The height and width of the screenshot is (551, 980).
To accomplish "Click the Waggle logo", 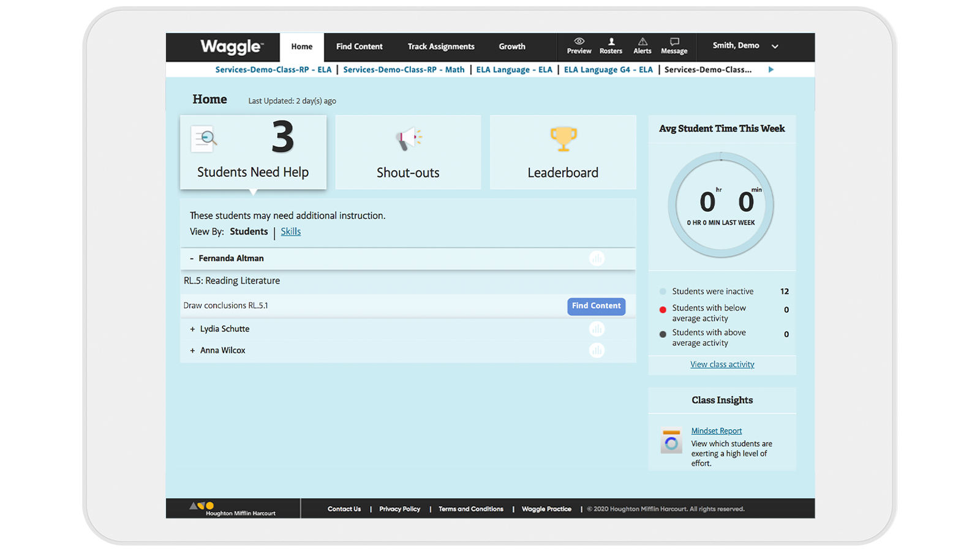I will (232, 47).
